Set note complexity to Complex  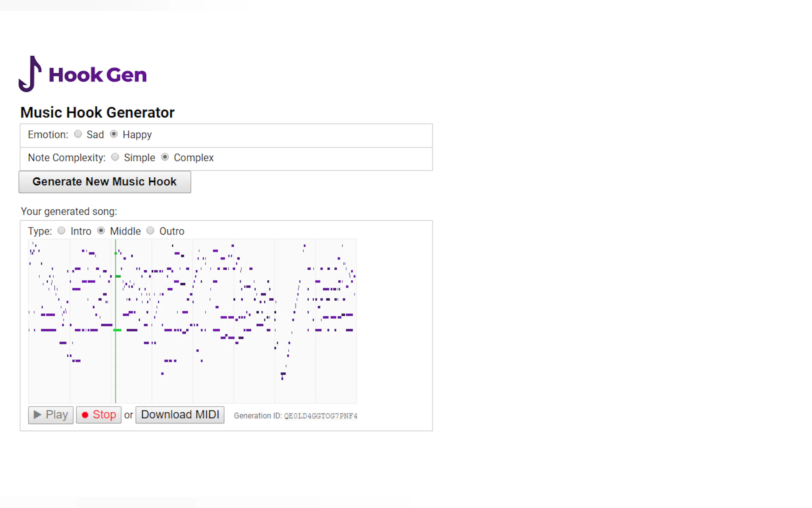pos(165,157)
